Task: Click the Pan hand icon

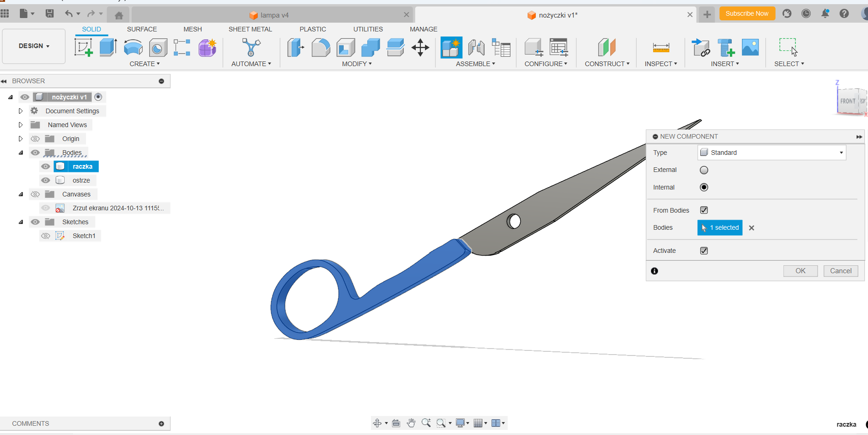Action: [411, 423]
